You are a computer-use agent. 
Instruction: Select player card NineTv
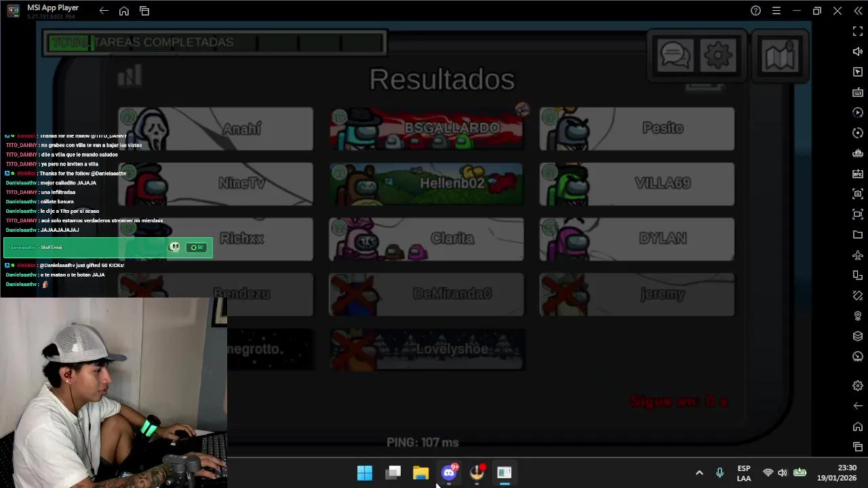(216, 184)
